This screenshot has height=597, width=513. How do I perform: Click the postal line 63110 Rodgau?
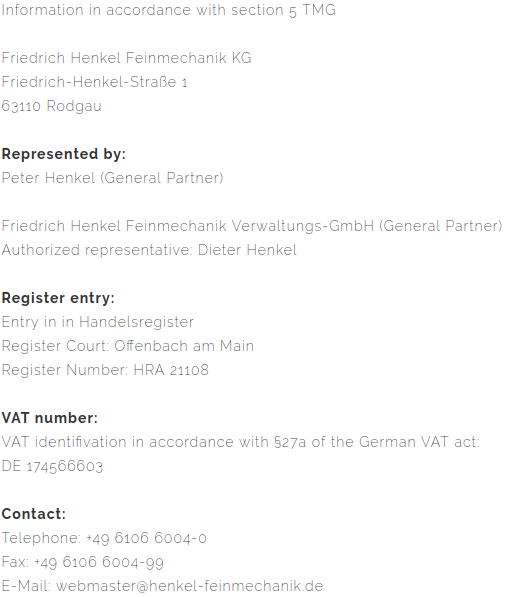click(51, 106)
